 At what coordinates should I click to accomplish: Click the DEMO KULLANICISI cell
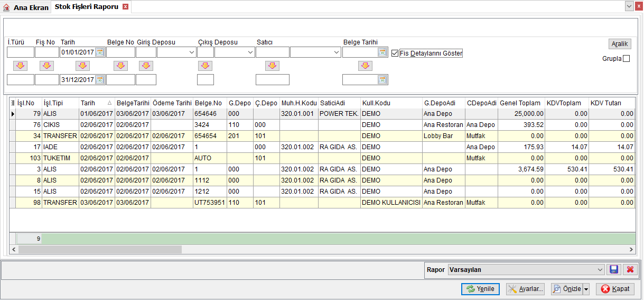click(391, 202)
